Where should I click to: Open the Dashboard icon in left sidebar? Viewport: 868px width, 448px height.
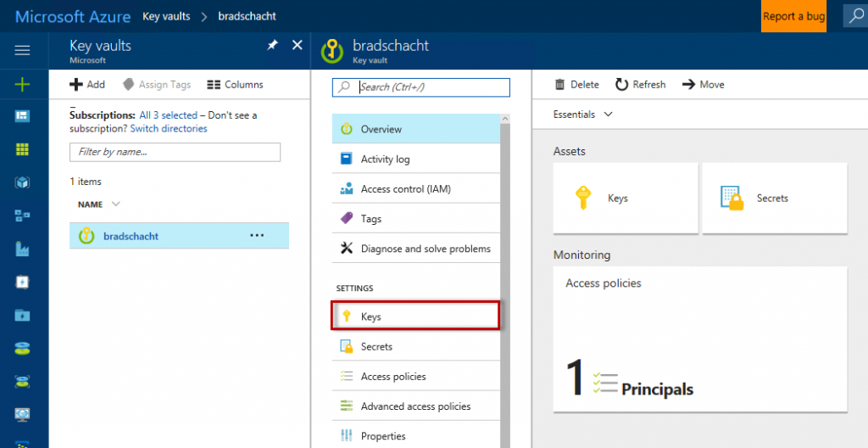[23, 116]
